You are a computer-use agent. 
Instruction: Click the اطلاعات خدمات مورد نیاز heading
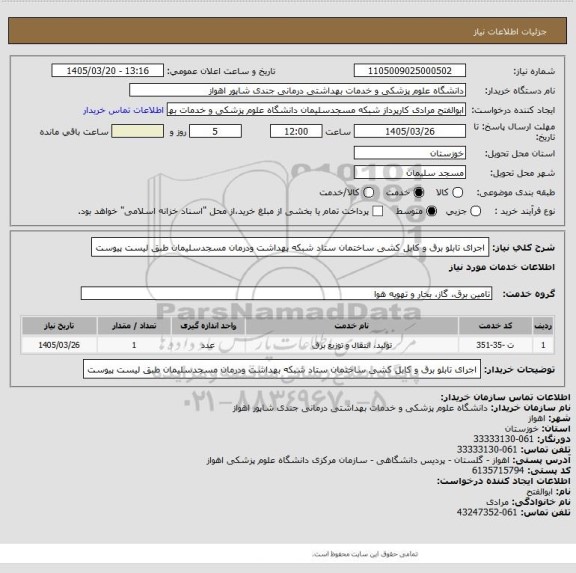(502, 267)
